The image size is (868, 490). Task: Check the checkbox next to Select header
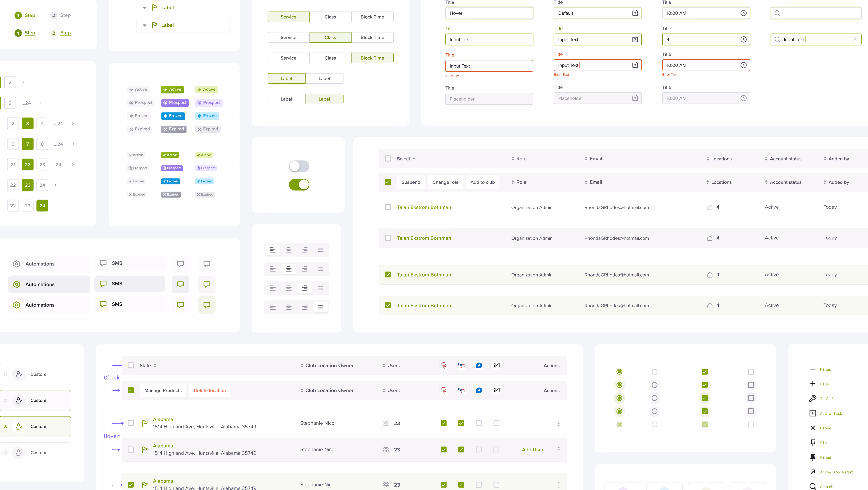(388, 158)
